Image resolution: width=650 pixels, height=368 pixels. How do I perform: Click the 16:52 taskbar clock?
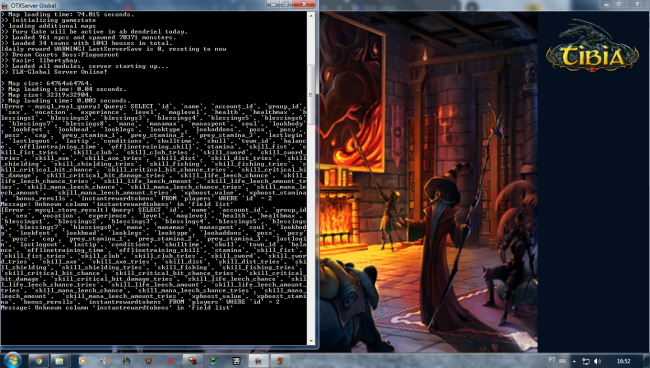pos(623,361)
